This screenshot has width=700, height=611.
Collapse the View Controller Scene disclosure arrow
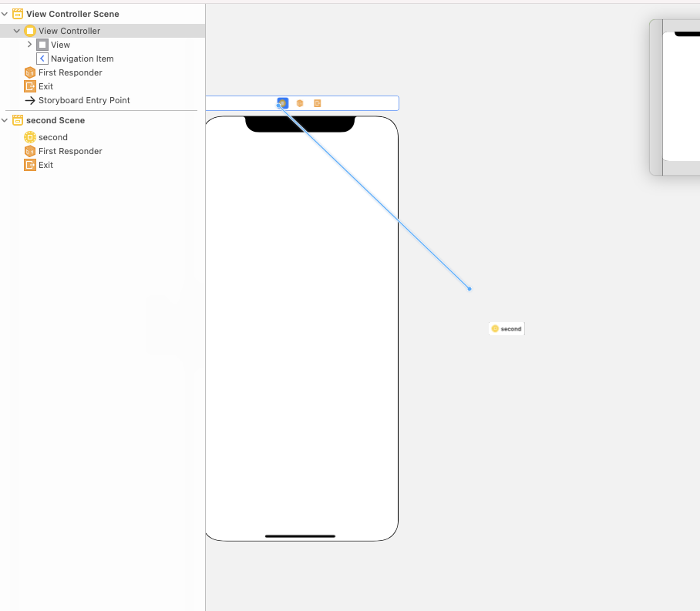click(5, 14)
